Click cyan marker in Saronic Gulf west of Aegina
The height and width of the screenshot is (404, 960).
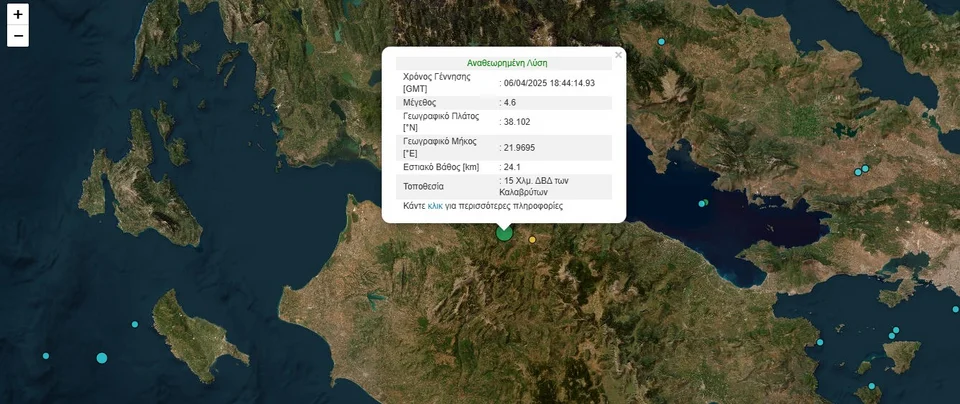820,342
